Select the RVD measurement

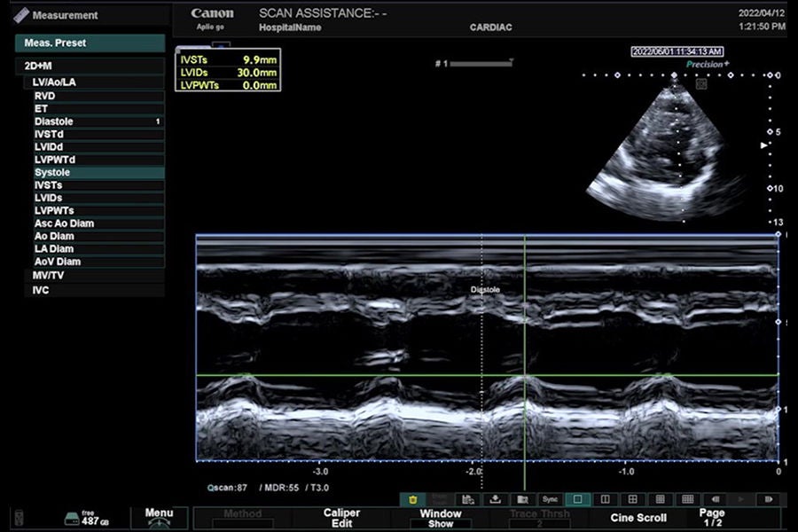[98, 96]
